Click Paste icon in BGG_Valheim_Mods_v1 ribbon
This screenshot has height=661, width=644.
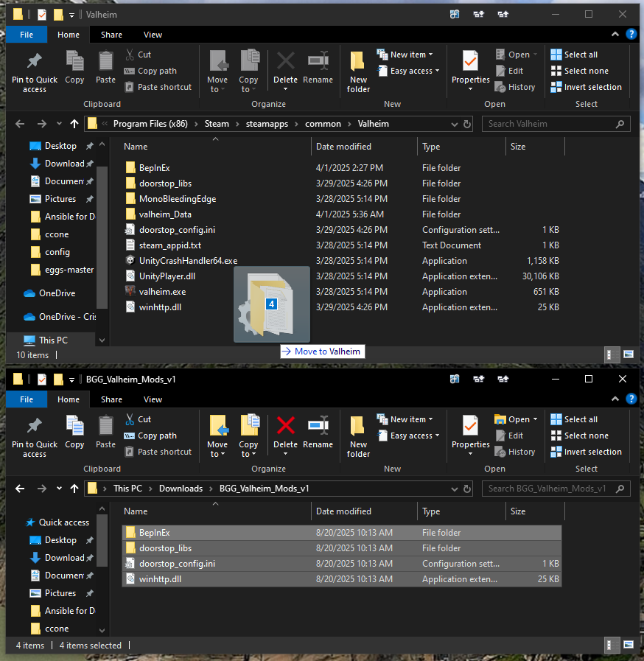105,425
